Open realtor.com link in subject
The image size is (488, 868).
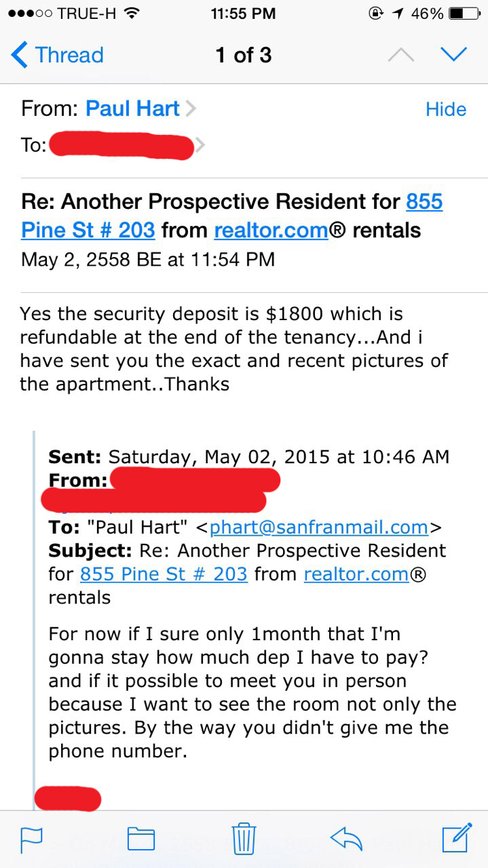(x=271, y=230)
